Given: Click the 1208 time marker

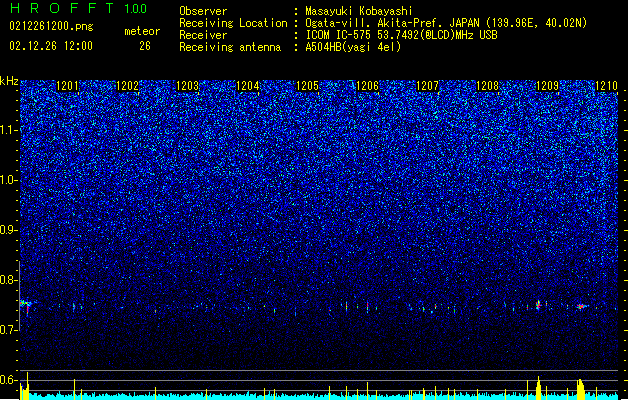Looking at the screenshot, I should [487, 86].
